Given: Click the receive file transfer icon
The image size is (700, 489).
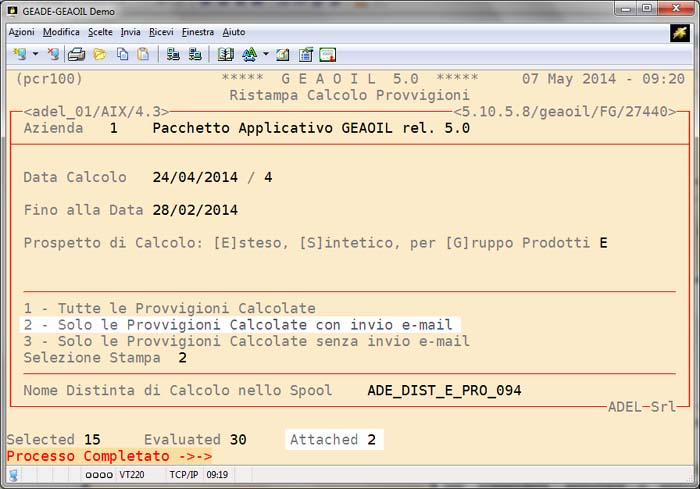Looking at the screenshot, I should (x=195, y=54).
